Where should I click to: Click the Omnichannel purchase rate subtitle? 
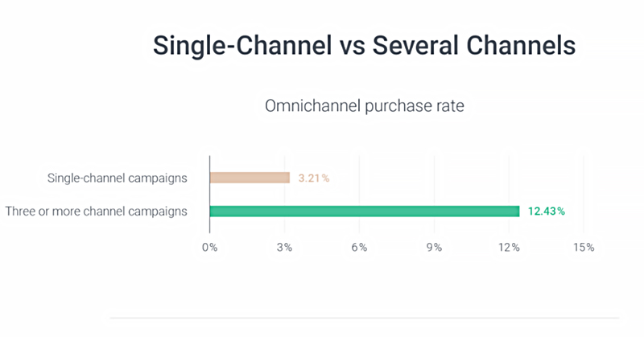tap(365, 106)
